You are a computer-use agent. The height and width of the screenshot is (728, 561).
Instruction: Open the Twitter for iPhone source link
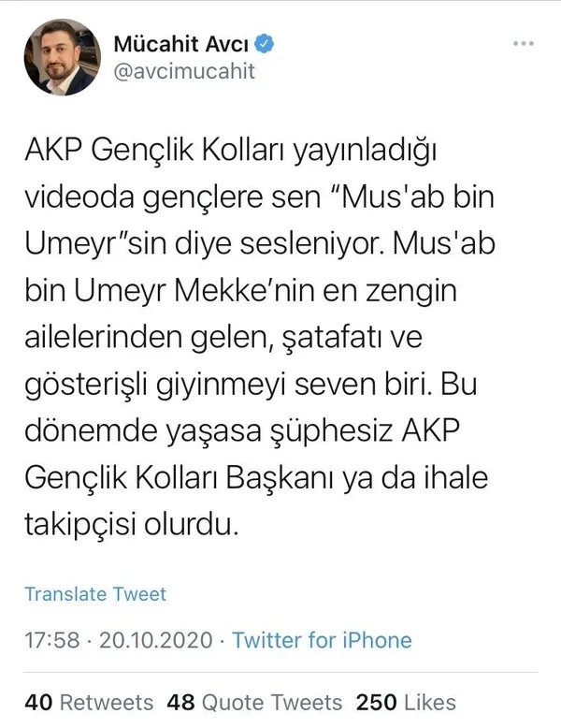click(322, 640)
